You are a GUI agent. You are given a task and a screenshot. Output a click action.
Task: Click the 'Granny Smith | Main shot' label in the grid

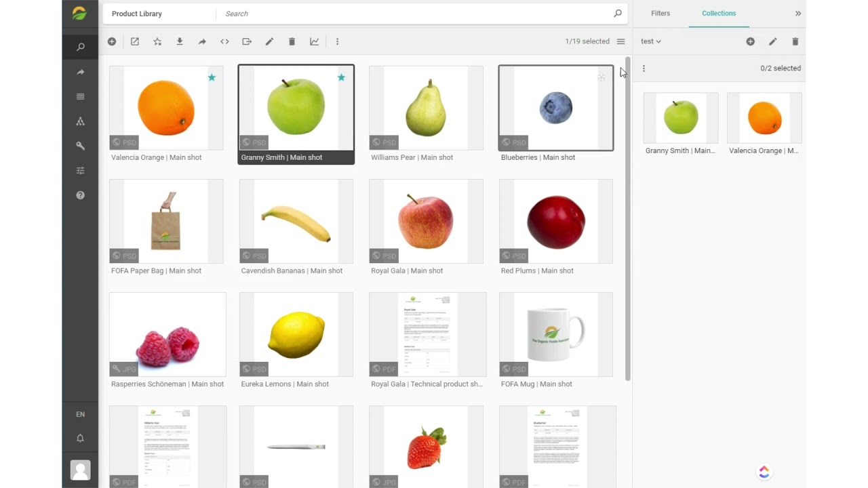click(x=281, y=157)
